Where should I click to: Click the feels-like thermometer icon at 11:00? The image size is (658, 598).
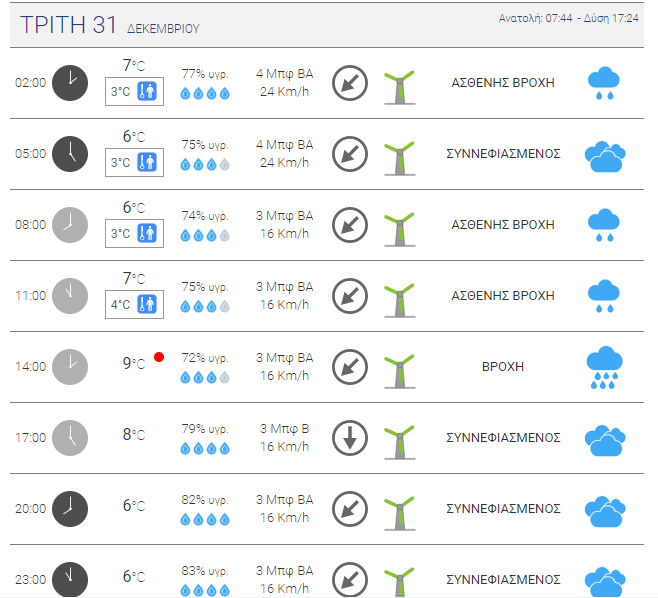[x=147, y=304]
